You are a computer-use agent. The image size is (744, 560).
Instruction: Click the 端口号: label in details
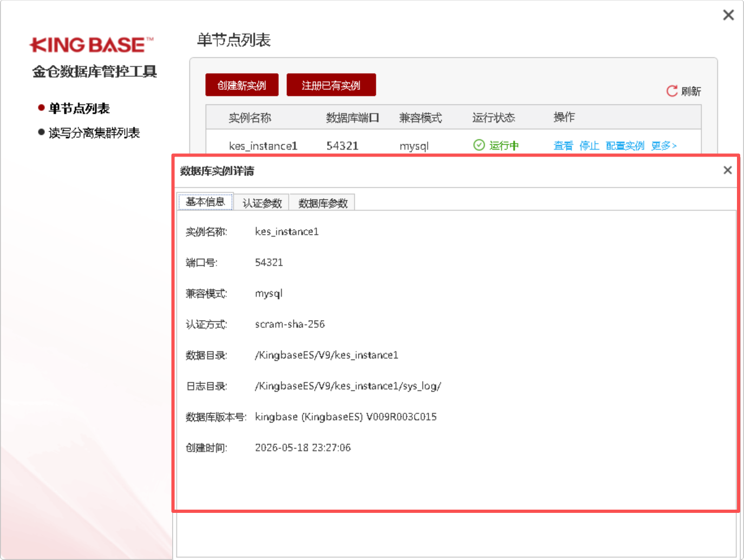point(201,263)
